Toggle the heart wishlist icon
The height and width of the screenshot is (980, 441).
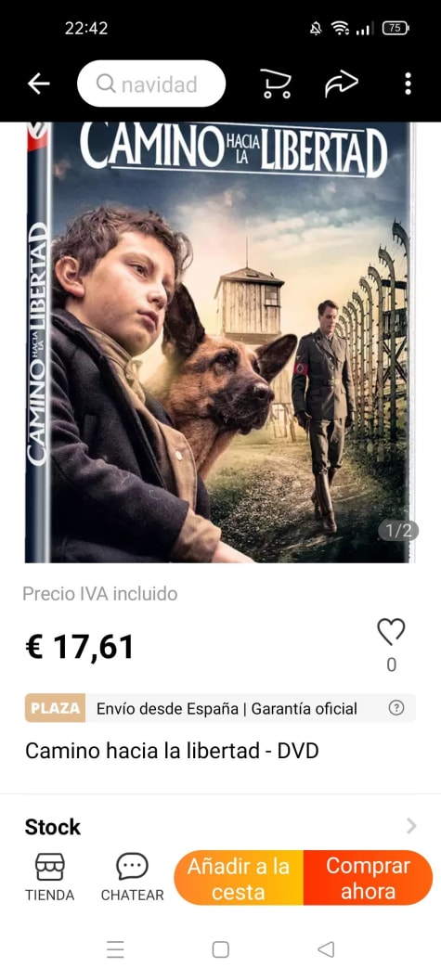click(391, 632)
